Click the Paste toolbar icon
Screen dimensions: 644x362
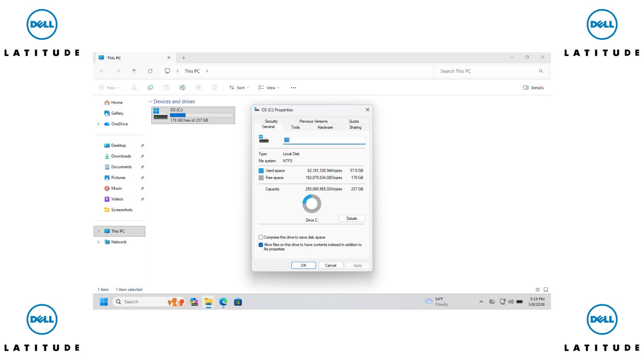(166, 88)
